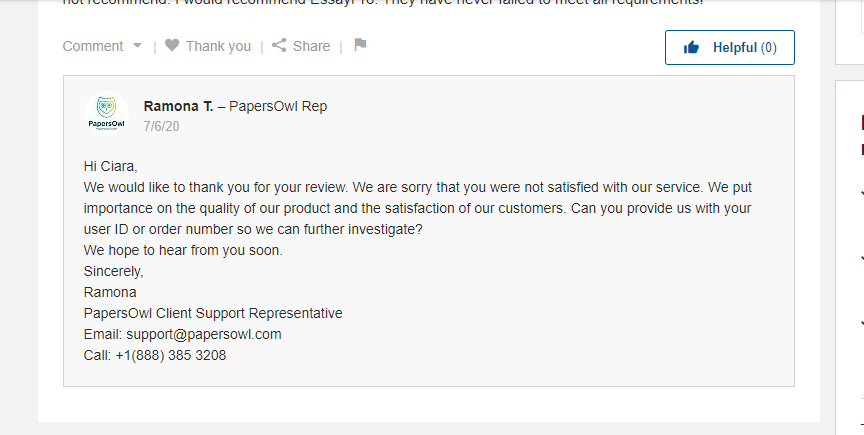Click the Thank you text link
This screenshot has height=435, width=864.
click(x=218, y=46)
